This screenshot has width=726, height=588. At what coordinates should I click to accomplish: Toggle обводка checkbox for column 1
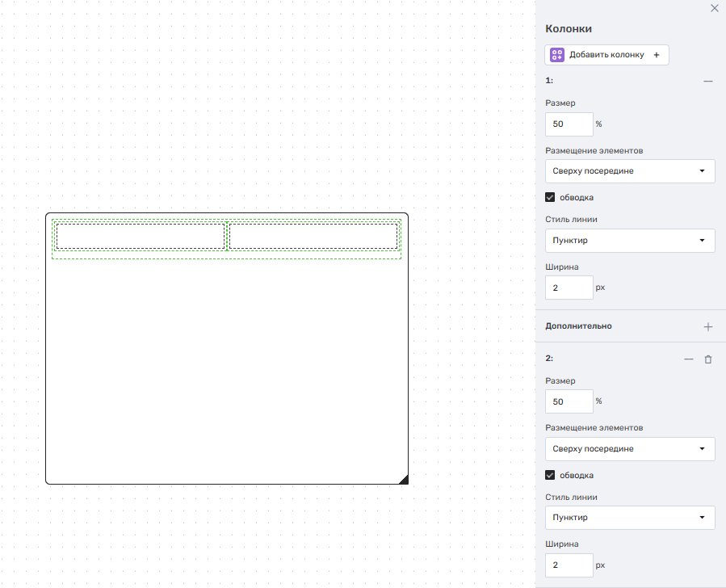click(x=550, y=197)
